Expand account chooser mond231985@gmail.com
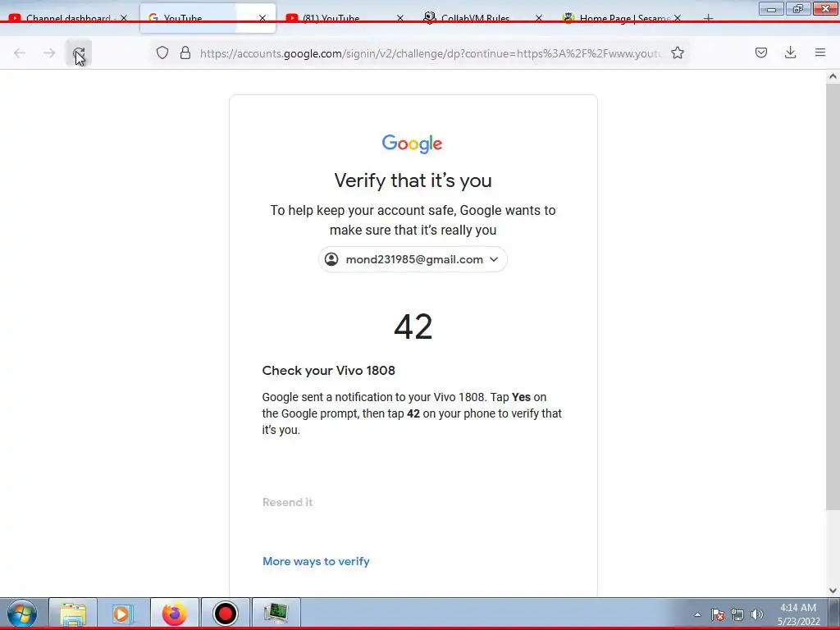 pyautogui.click(x=413, y=259)
